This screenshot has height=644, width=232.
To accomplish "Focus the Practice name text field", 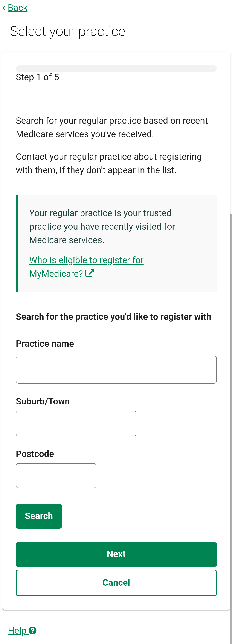I will 116,370.
